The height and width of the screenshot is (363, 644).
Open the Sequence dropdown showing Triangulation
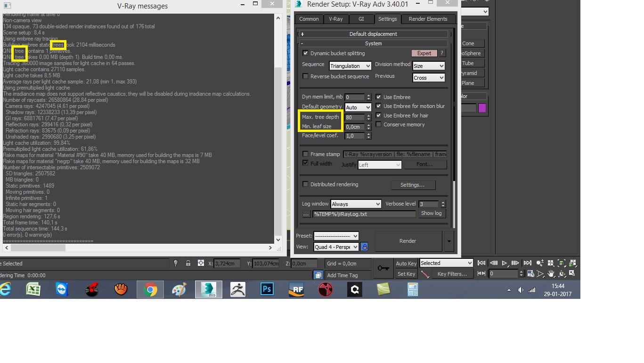pos(350,66)
